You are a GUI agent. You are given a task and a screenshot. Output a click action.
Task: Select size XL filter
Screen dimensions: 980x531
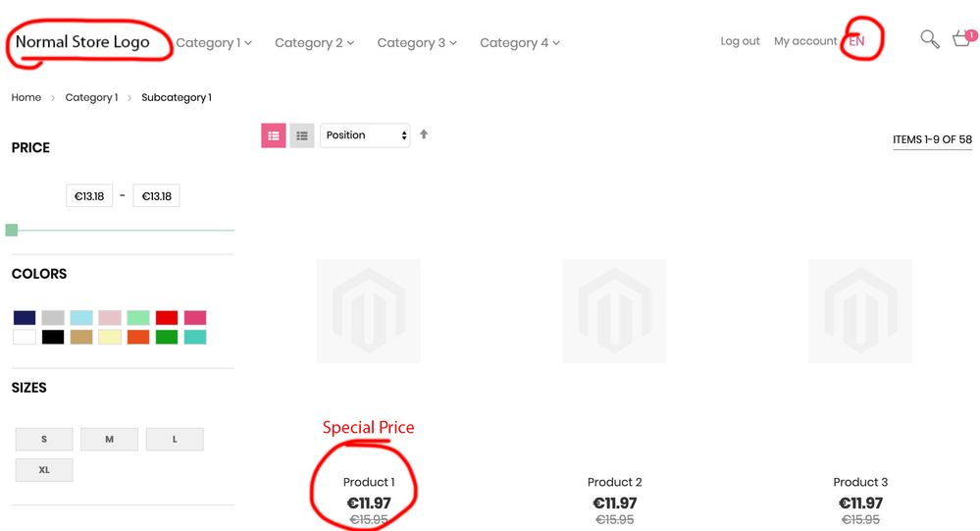pos(44,470)
